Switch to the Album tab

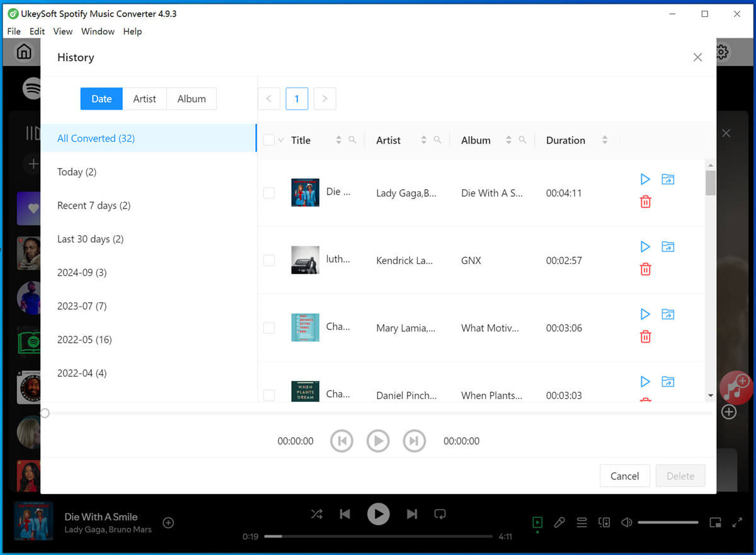point(192,99)
